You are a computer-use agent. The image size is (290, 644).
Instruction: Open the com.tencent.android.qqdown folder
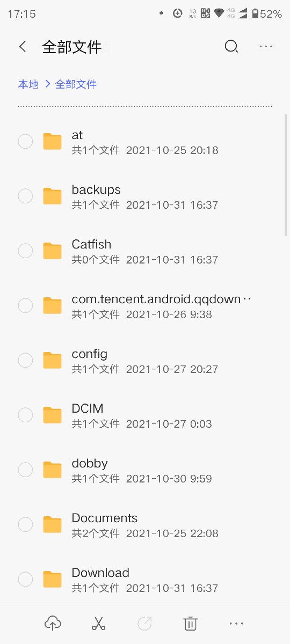point(145,305)
